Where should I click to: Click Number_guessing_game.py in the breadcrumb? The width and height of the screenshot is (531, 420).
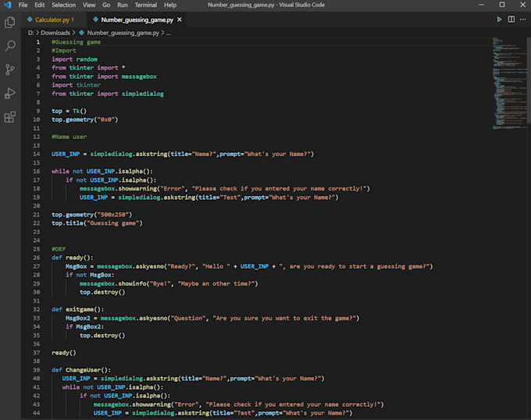click(123, 33)
